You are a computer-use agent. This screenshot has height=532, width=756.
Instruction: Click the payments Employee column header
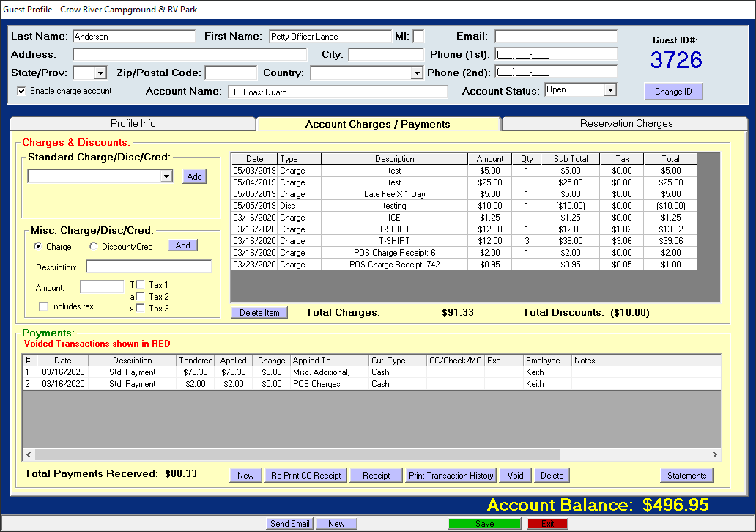547,361
